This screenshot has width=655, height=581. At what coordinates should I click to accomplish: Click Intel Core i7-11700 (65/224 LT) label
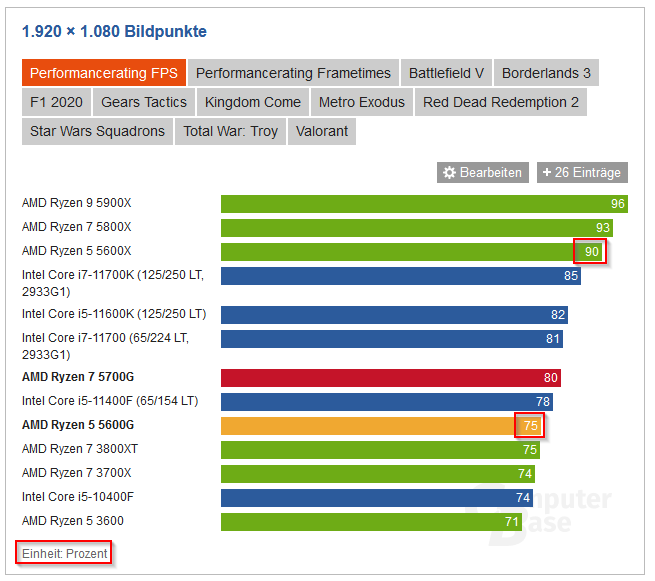click(105, 346)
